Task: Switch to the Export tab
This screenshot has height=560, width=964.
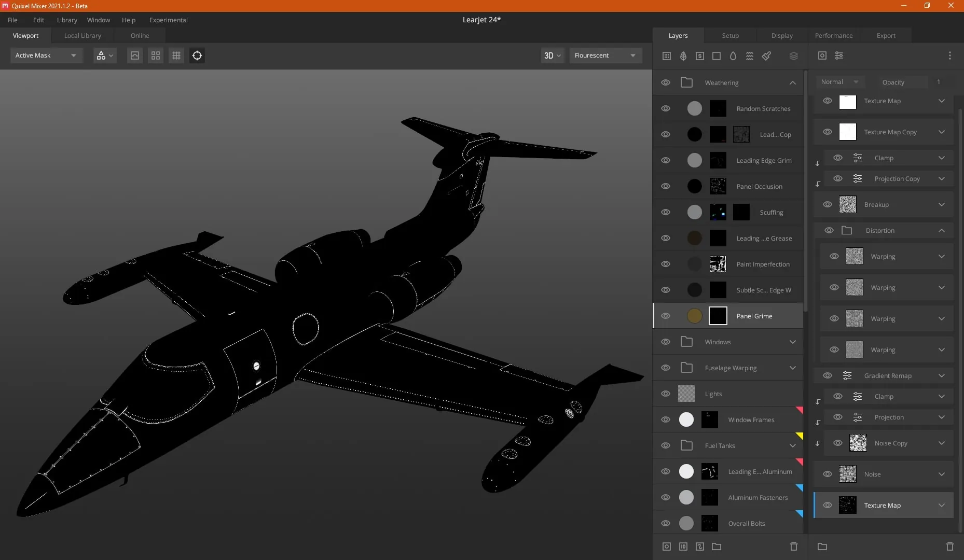Action: pyautogui.click(x=886, y=36)
